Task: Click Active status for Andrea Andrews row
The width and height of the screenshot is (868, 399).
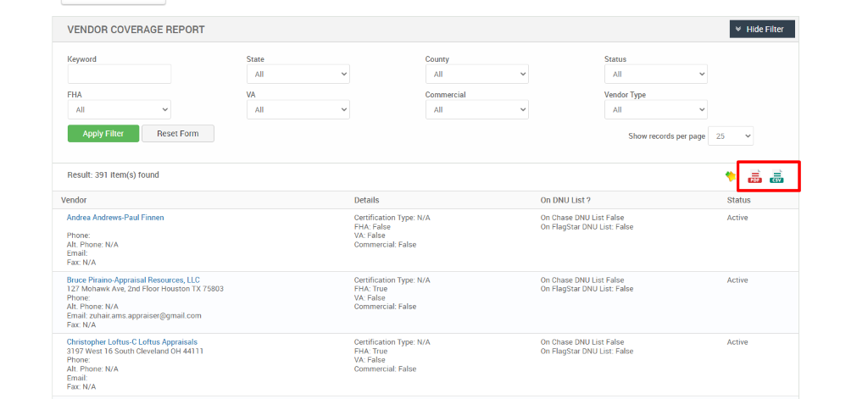Action: (737, 218)
